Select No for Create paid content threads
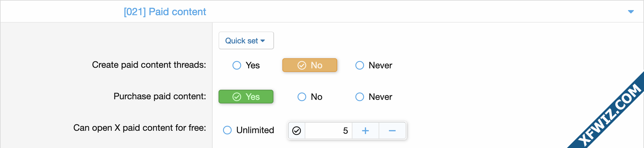The height and width of the screenshot is (148, 644). tap(310, 65)
